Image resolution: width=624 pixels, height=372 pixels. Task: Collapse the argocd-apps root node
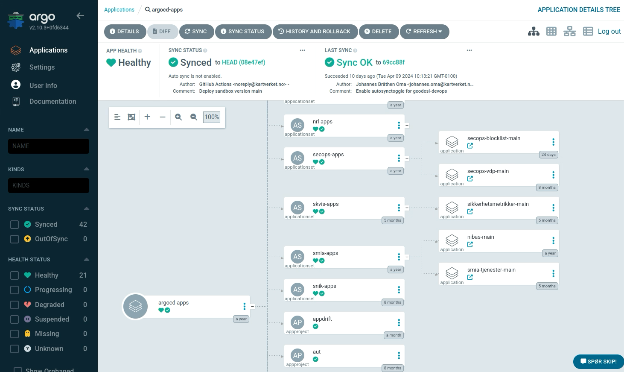[x=252, y=306]
